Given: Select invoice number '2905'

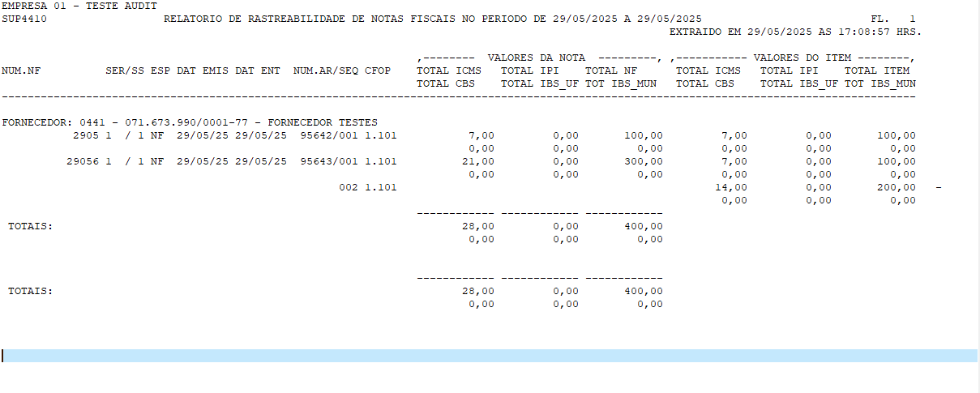Looking at the screenshot, I should point(86,136).
